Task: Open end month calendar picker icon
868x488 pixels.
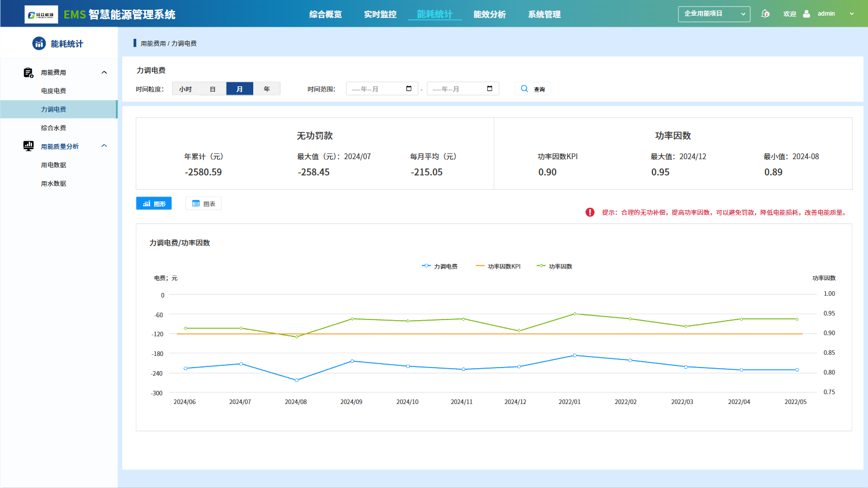Action: pos(490,89)
